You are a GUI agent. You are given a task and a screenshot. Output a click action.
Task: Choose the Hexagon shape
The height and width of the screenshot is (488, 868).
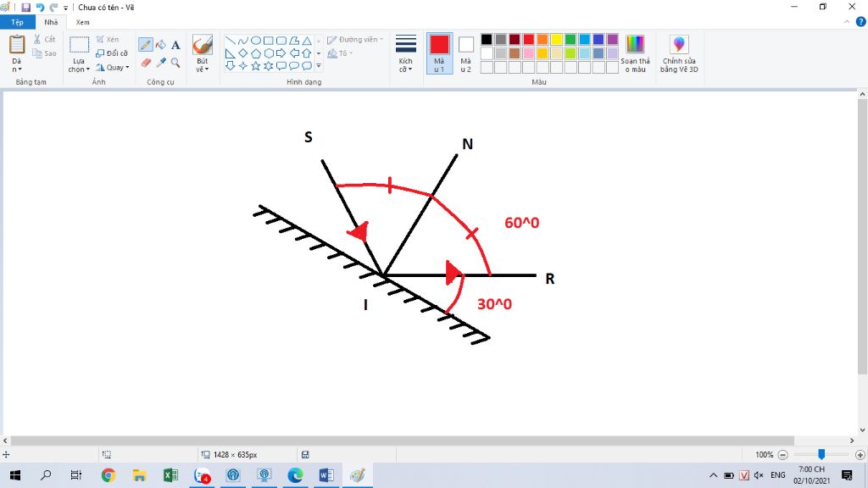coord(269,53)
